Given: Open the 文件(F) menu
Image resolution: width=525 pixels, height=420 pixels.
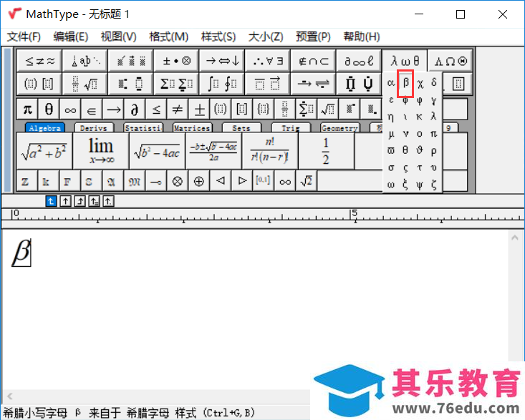Looking at the screenshot, I should 24,36.
